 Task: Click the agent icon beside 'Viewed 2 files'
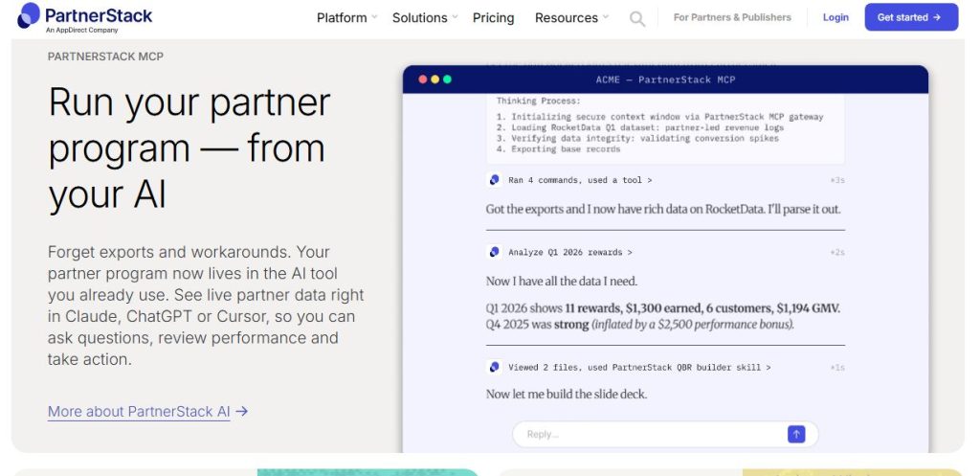[x=494, y=367]
